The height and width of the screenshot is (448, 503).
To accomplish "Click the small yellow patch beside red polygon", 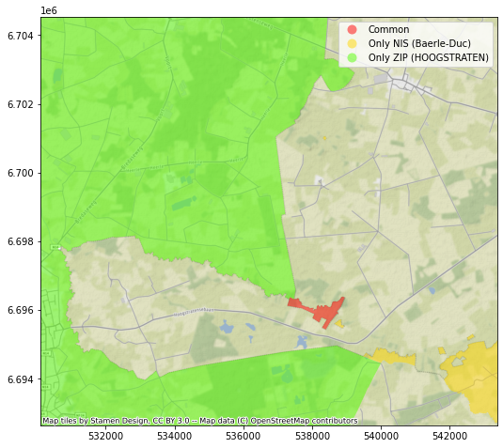I will click(x=339, y=324).
